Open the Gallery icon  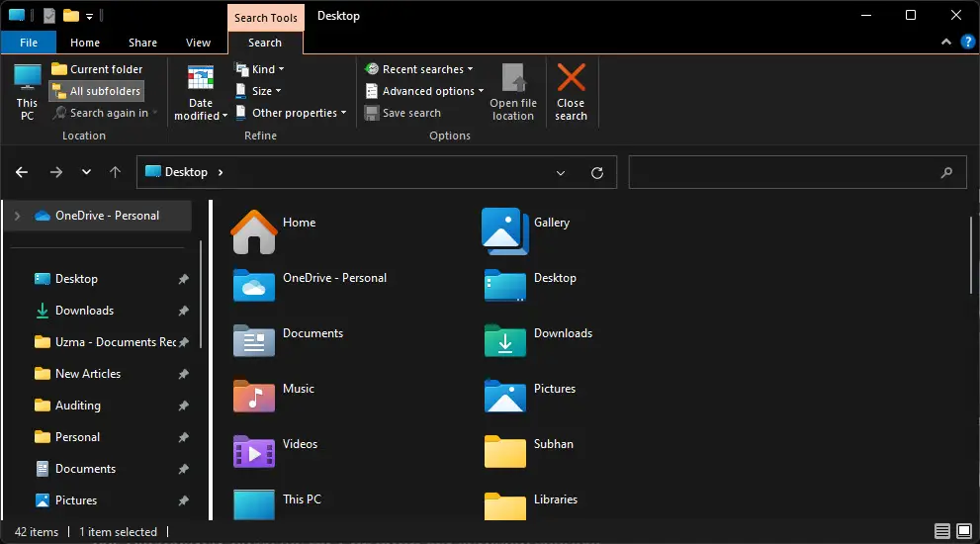(x=505, y=230)
